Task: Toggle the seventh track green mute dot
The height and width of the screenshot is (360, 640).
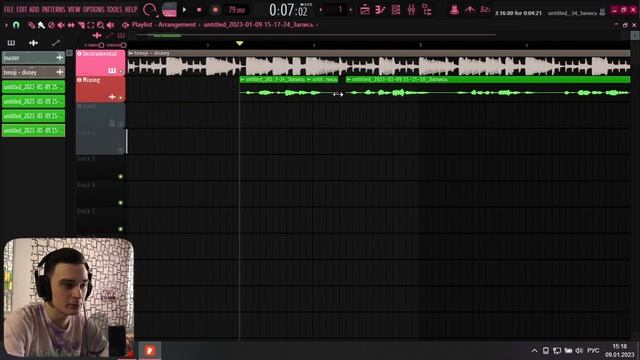Action: click(x=120, y=229)
